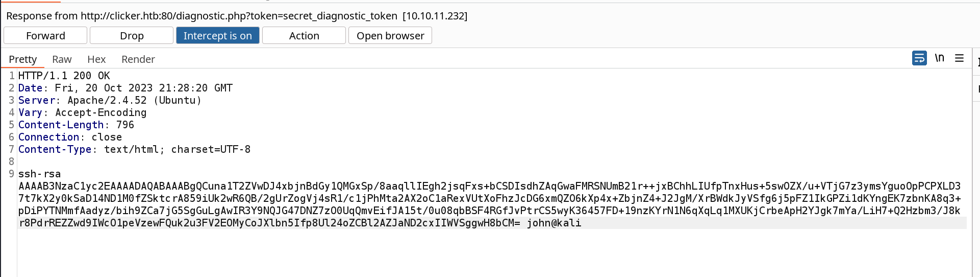Open the hamburger options menu icon

coord(959,58)
